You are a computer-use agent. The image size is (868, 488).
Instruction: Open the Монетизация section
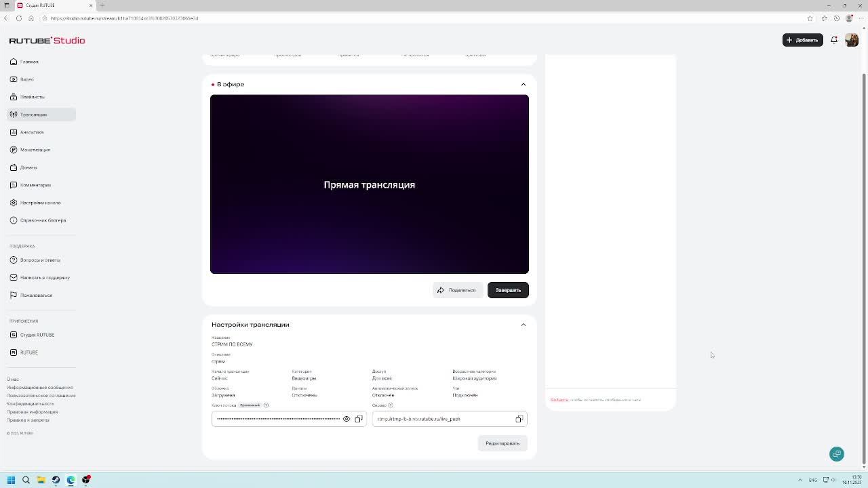41,150
